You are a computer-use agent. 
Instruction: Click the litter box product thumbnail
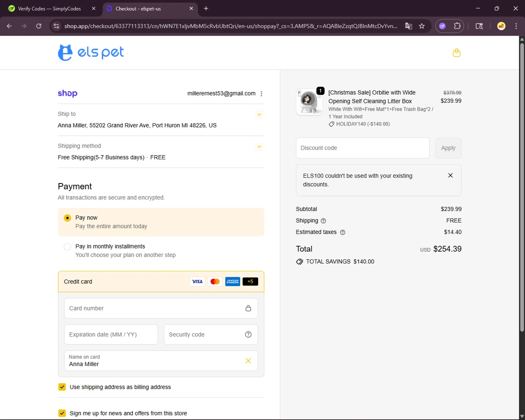tap(309, 102)
